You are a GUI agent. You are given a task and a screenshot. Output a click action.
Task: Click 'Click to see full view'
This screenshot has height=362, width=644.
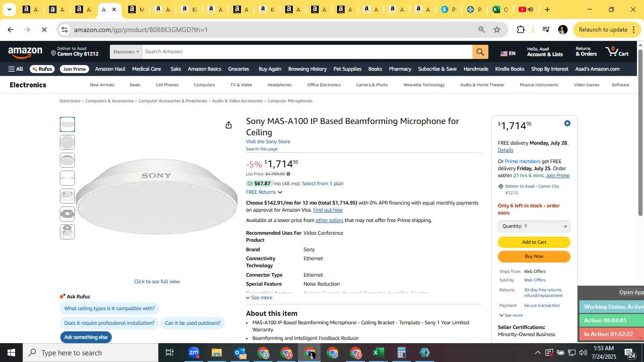click(x=157, y=281)
